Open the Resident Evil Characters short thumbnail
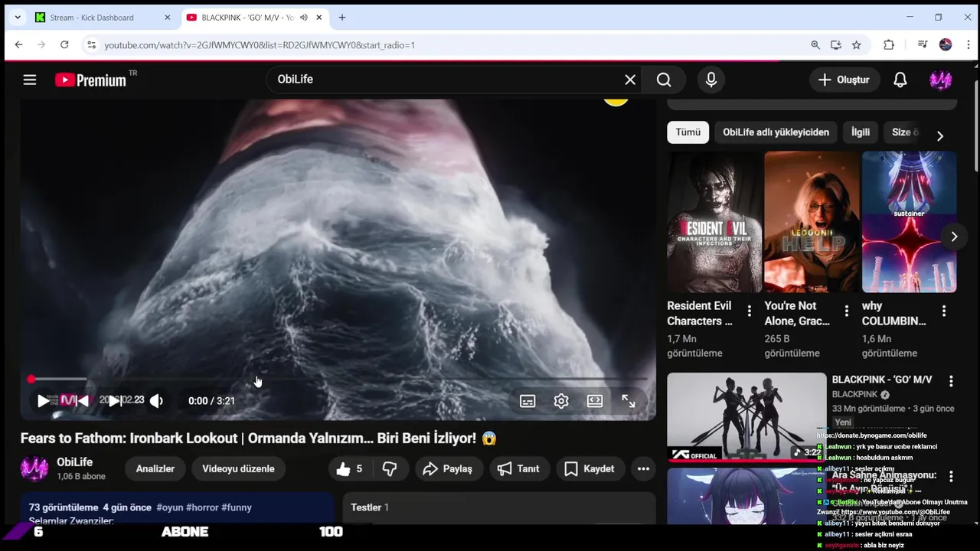This screenshot has width=980, height=551. (714, 222)
